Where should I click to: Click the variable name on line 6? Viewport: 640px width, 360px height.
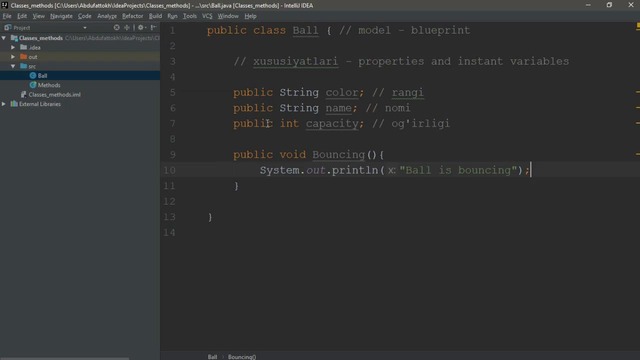pos(338,108)
